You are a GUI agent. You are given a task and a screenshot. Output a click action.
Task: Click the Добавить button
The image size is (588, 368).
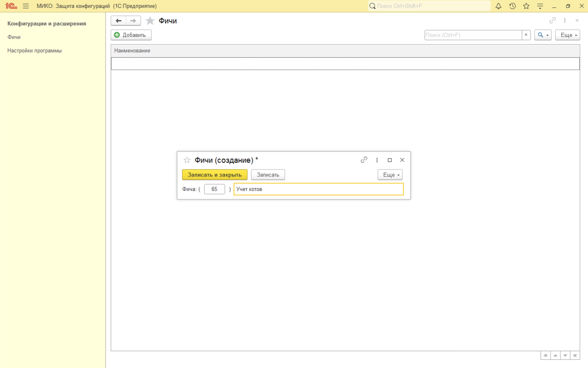[131, 35]
